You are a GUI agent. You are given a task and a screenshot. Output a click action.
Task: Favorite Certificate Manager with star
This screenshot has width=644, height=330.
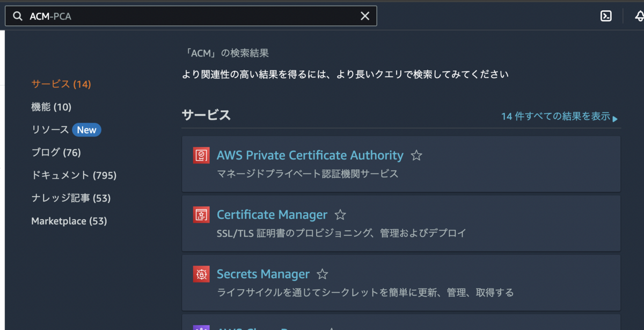point(340,215)
